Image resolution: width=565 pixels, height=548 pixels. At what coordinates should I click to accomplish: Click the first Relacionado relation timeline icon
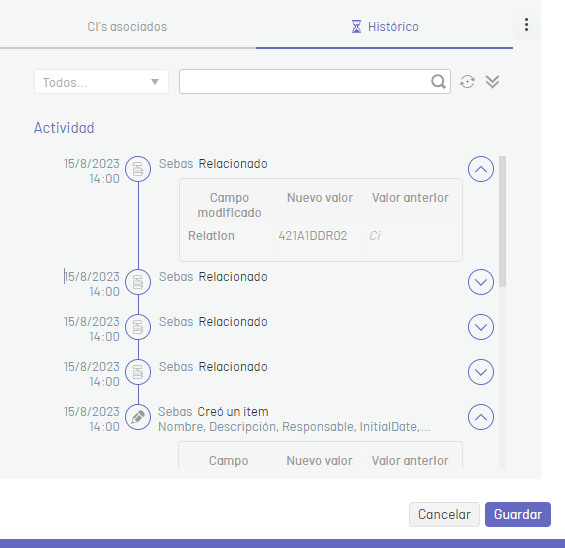(x=138, y=169)
